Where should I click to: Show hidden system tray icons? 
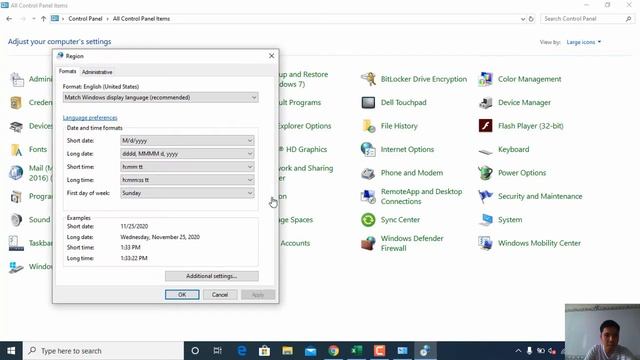[518, 351]
